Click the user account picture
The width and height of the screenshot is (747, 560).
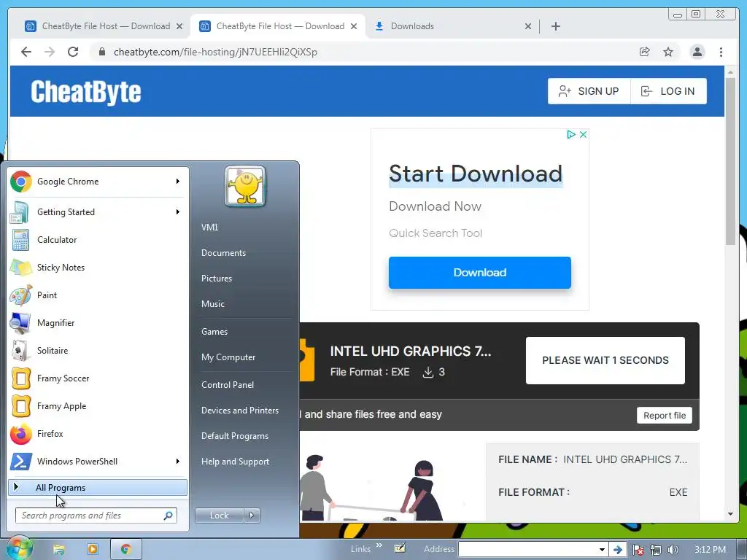[x=245, y=186]
